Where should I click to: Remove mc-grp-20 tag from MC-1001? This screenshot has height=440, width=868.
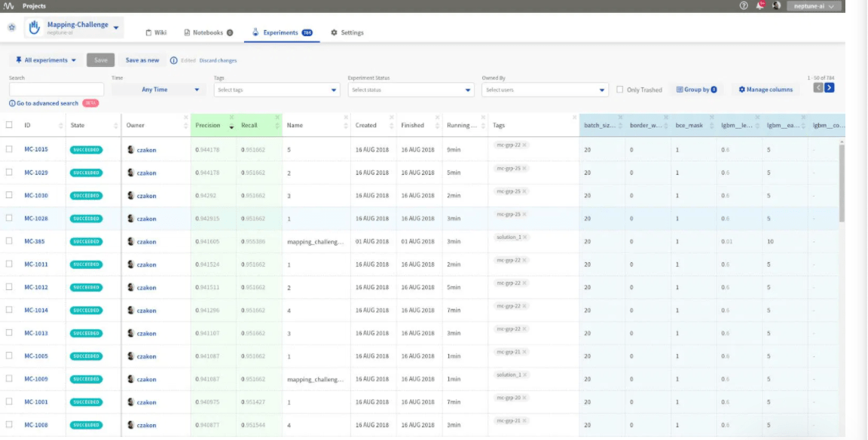click(524, 397)
